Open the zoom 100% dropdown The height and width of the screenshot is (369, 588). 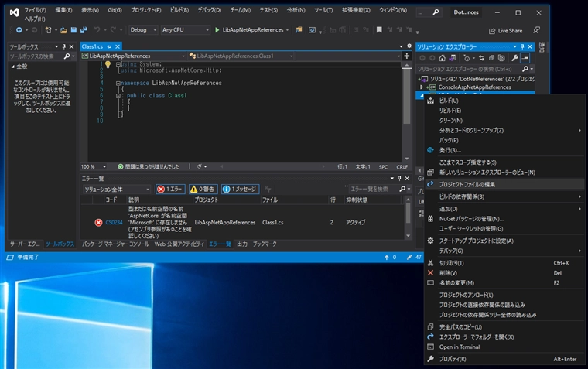(x=94, y=166)
